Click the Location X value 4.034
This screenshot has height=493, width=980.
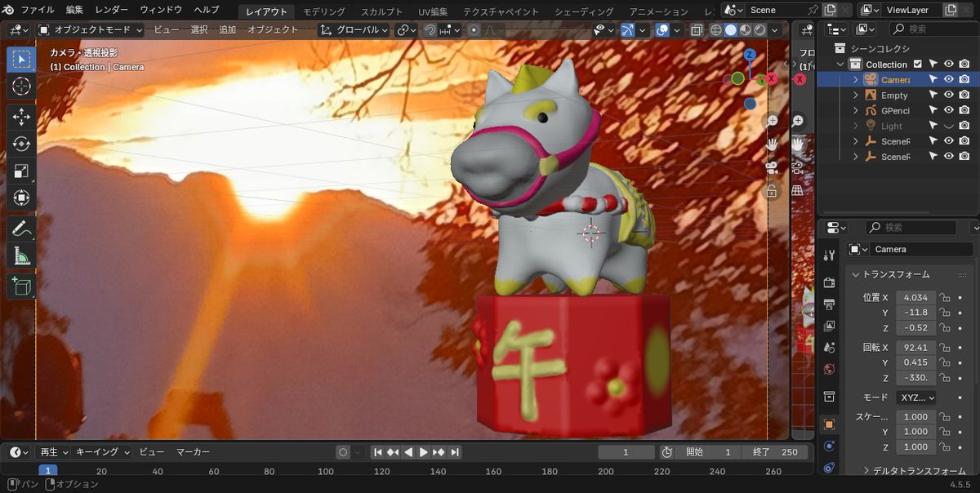pyautogui.click(x=915, y=298)
